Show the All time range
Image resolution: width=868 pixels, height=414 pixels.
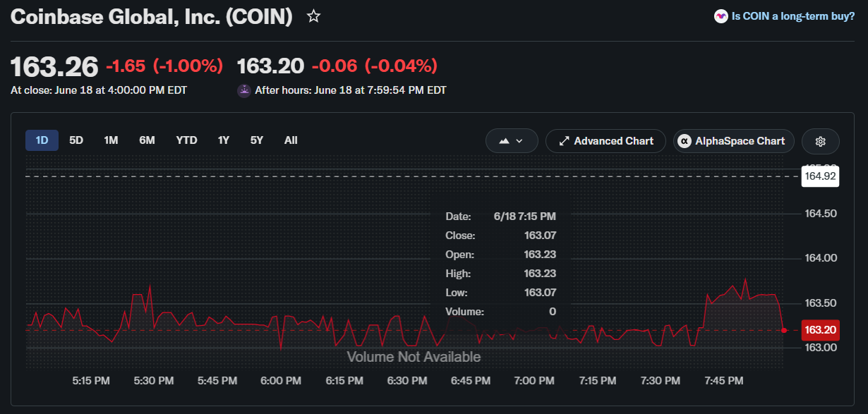[291, 140]
